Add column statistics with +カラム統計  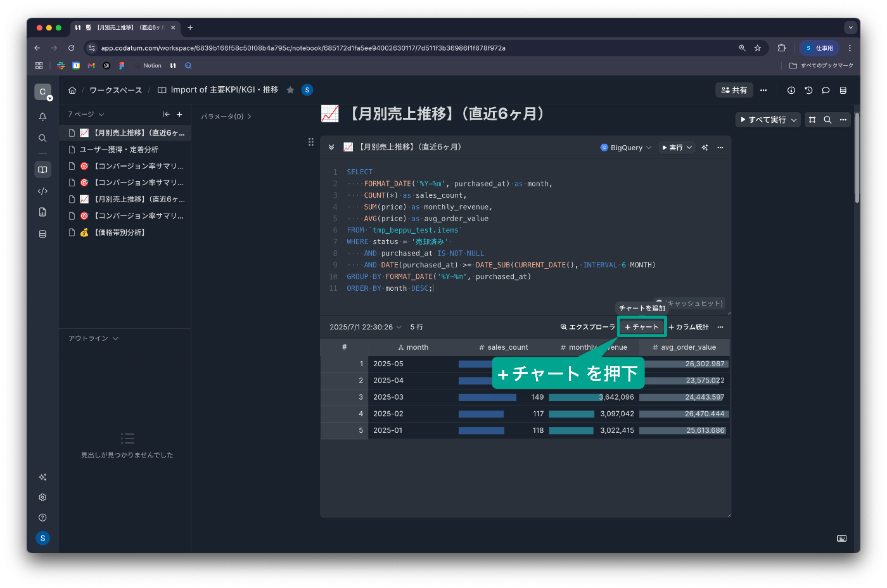tap(689, 327)
